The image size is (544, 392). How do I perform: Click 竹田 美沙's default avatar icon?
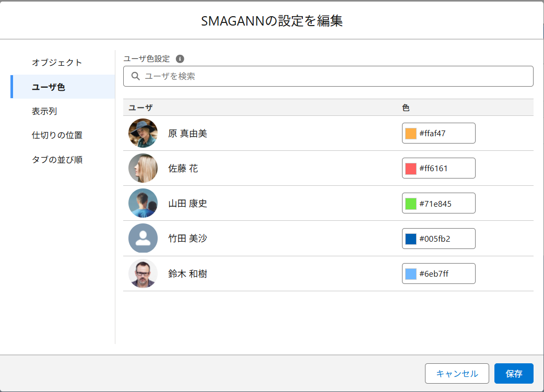[143, 238]
